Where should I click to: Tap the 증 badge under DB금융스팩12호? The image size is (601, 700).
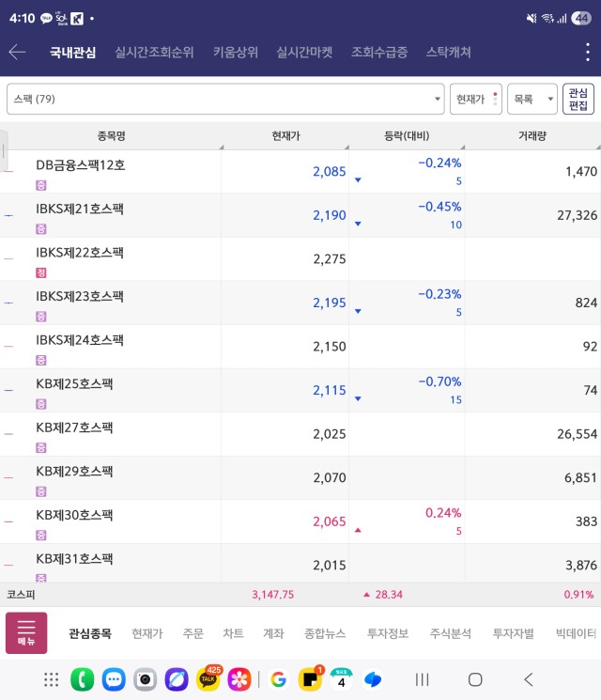click(41, 185)
